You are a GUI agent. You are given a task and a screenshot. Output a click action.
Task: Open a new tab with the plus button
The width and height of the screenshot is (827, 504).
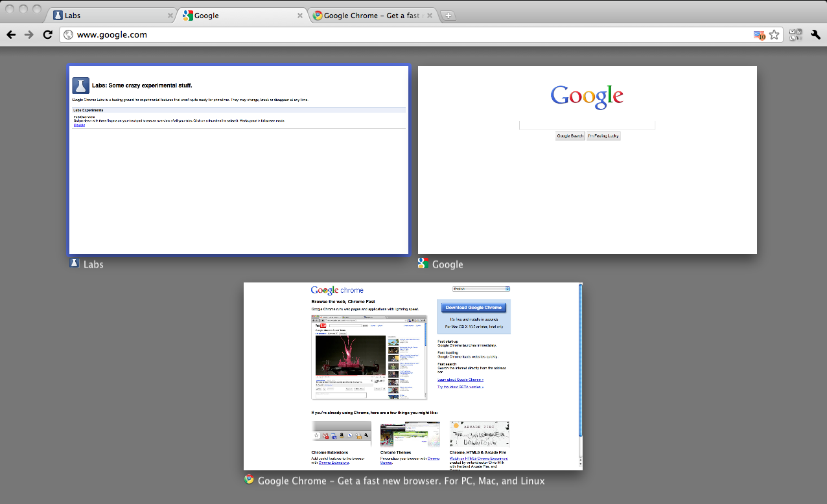pyautogui.click(x=449, y=16)
